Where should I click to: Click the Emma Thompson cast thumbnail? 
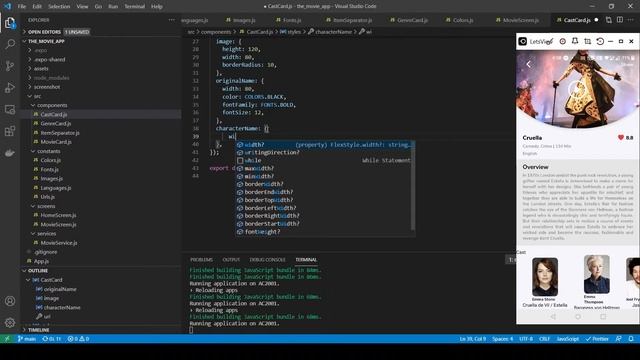click(597, 274)
